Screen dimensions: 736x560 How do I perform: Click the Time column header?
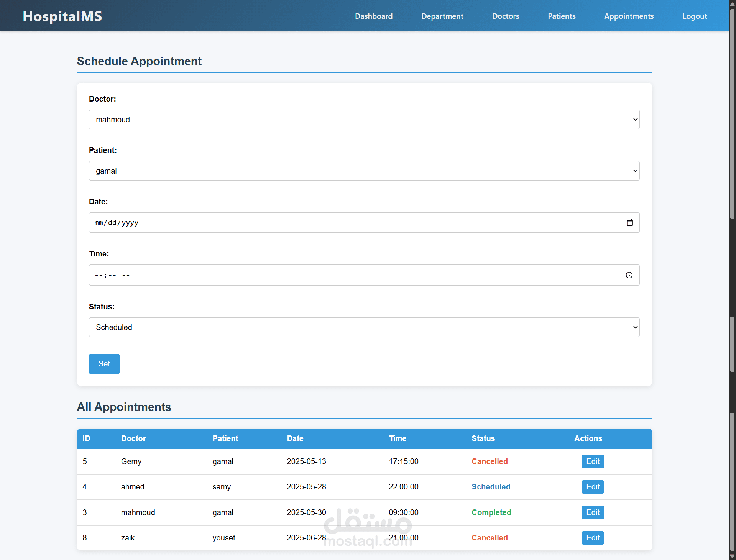398,438
